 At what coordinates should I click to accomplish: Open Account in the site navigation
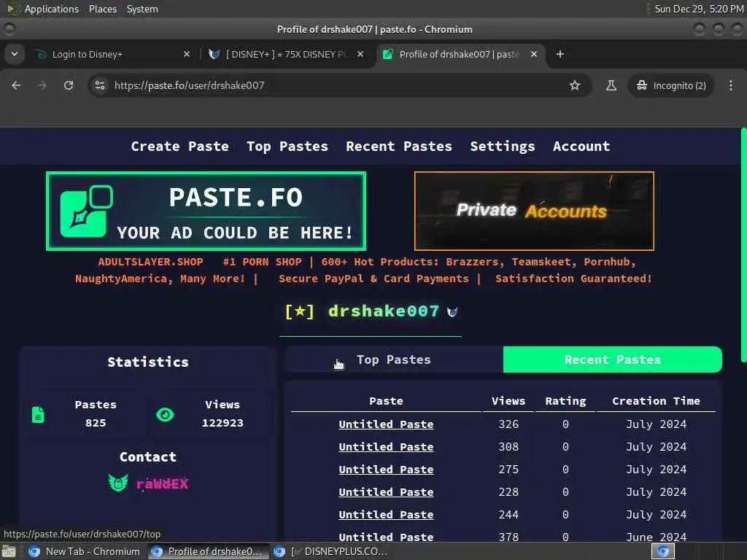point(581,146)
